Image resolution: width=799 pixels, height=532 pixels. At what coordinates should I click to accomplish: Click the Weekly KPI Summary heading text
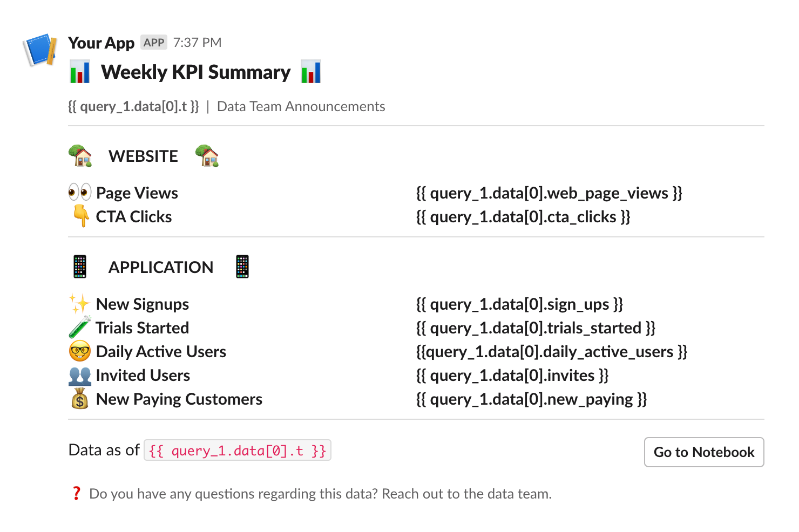pyautogui.click(x=195, y=72)
